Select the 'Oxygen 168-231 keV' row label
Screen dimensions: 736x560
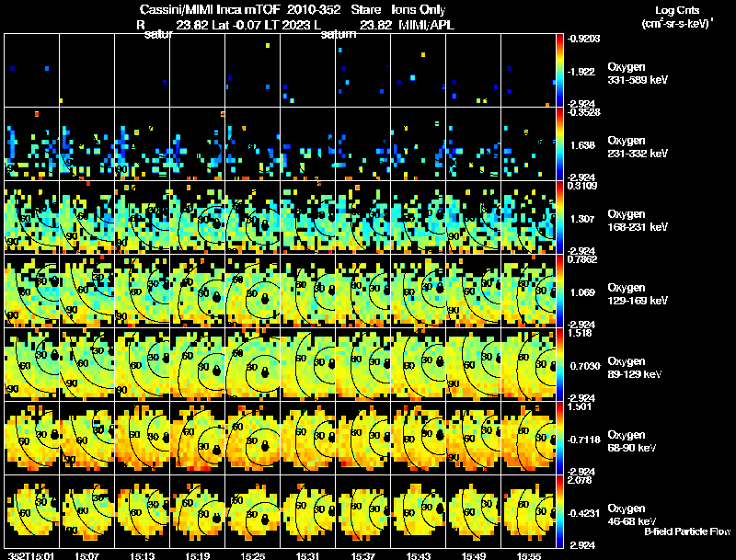(x=638, y=221)
